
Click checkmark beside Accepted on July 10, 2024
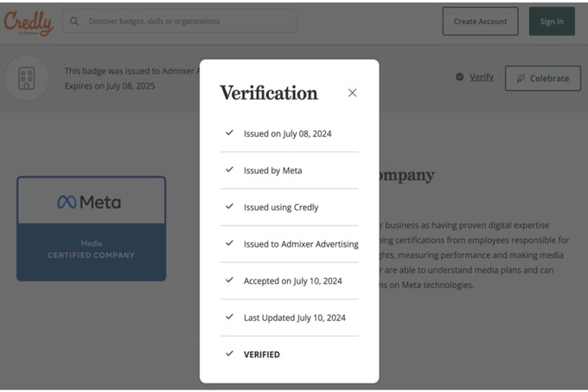[x=229, y=280]
